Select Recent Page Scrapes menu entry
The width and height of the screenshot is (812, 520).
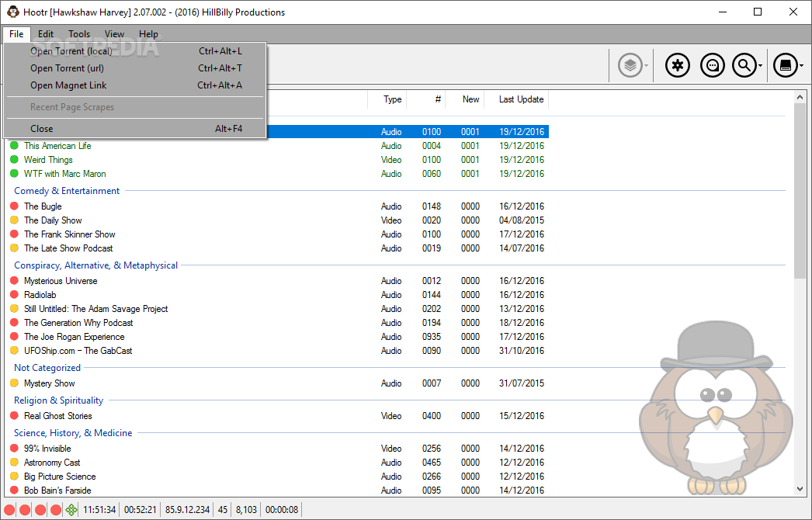pos(136,107)
